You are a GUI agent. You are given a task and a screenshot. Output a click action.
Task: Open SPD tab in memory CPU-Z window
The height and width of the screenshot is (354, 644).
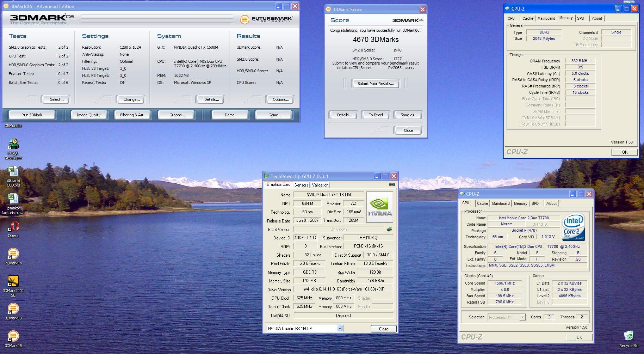click(581, 18)
